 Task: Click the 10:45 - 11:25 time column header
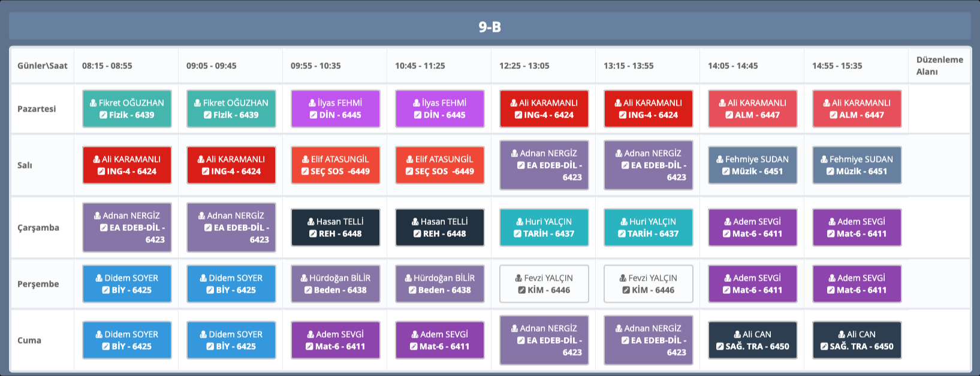click(420, 66)
